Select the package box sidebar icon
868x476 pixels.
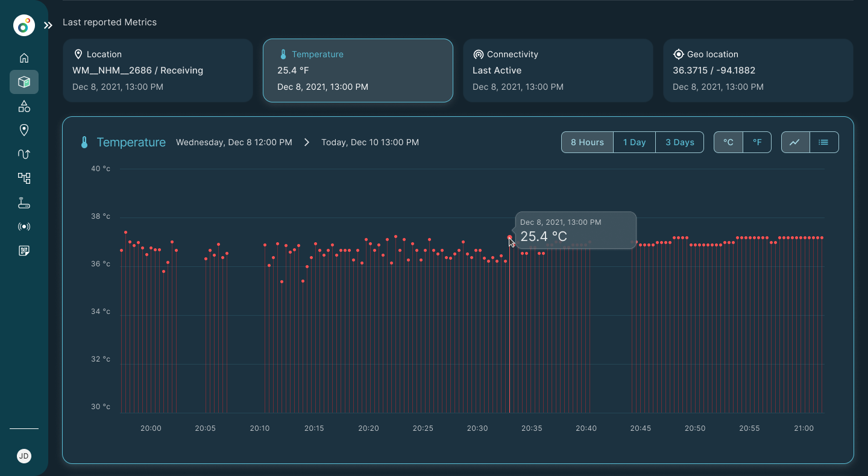click(24, 82)
